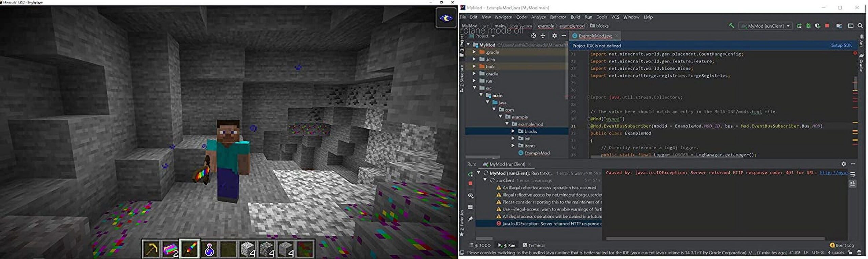Open the Gradle side panel
Screen dimensions: 868x259
click(x=862, y=62)
